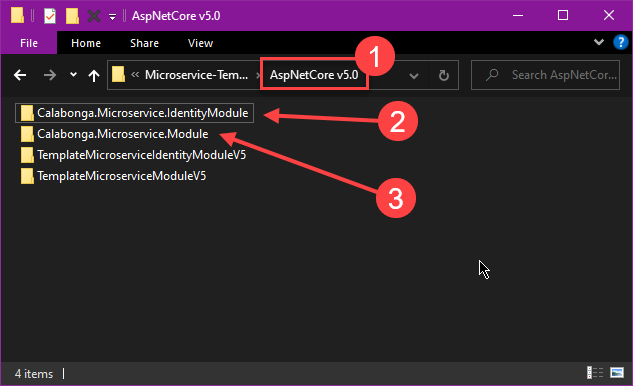633x386 pixels.
Task: Switch to large thumbnails view icon
Action: (x=617, y=372)
